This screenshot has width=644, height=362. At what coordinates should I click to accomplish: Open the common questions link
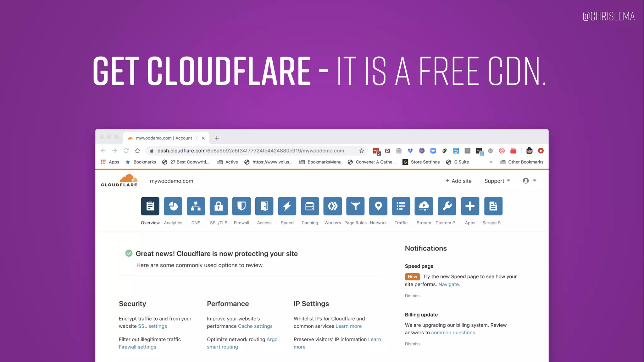[x=453, y=333]
